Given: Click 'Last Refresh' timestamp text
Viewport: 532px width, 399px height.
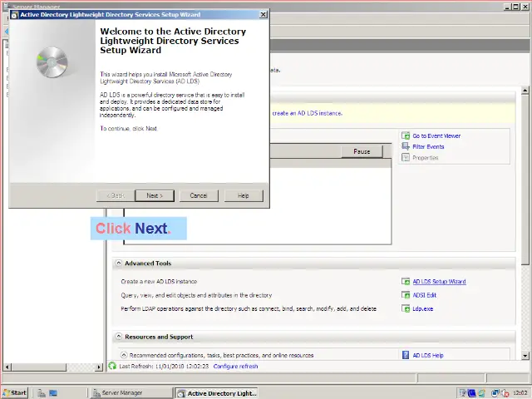Looking at the screenshot, I should tap(164, 366).
